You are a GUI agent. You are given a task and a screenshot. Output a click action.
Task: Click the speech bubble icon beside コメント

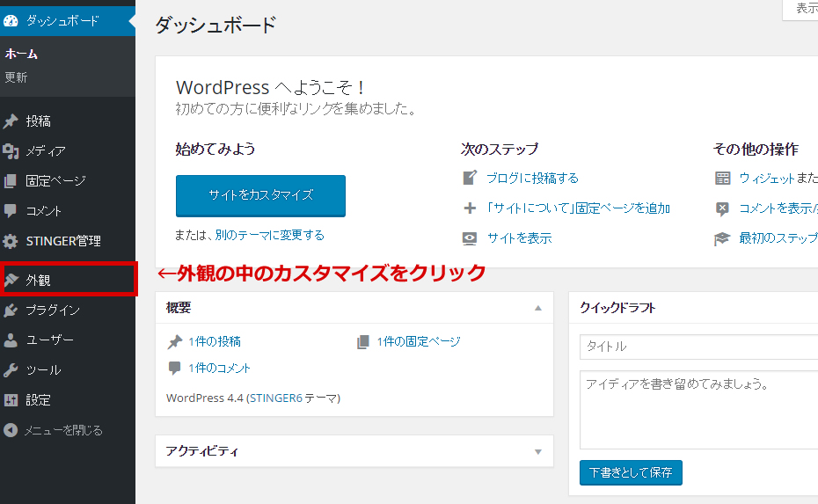click(x=11, y=211)
